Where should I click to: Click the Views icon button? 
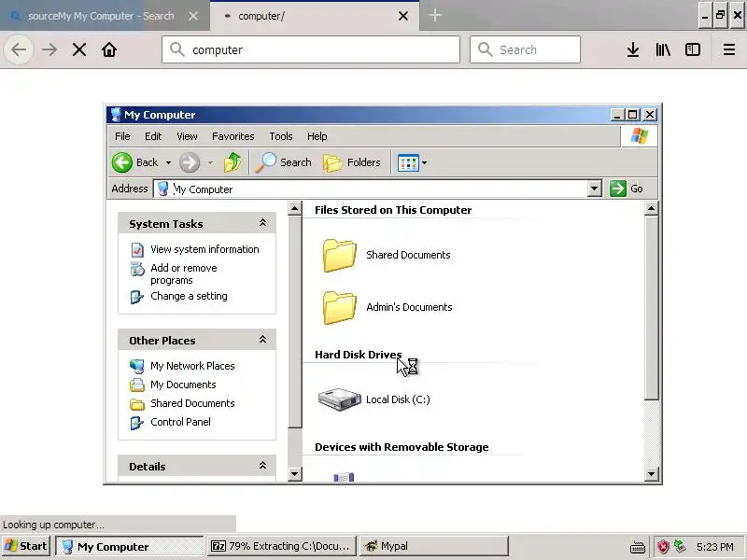[x=408, y=162]
